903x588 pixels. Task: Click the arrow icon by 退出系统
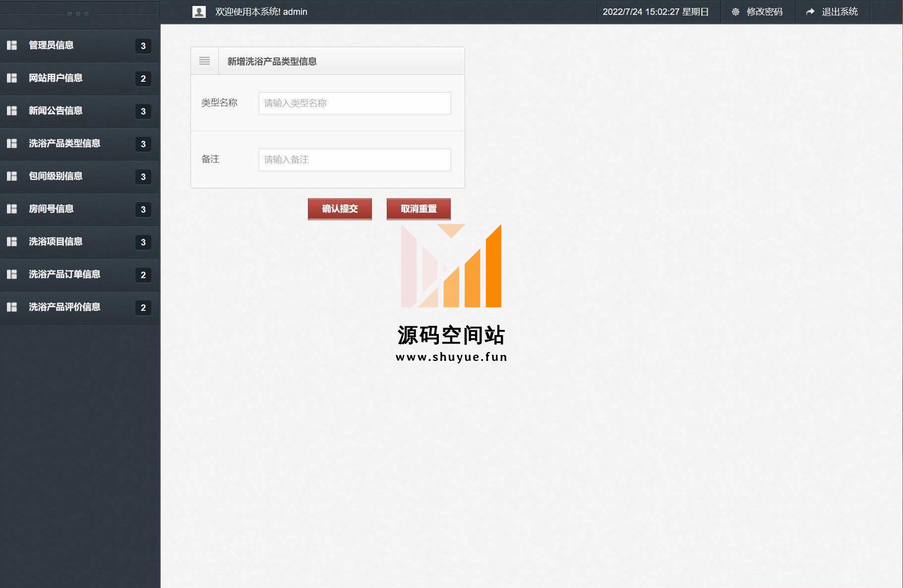click(x=810, y=12)
